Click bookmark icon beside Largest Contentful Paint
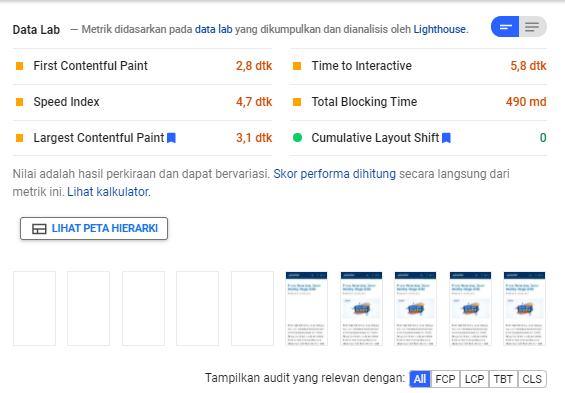Image resolution: width=565 pixels, height=393 pixels. click(x=172, y=138)
